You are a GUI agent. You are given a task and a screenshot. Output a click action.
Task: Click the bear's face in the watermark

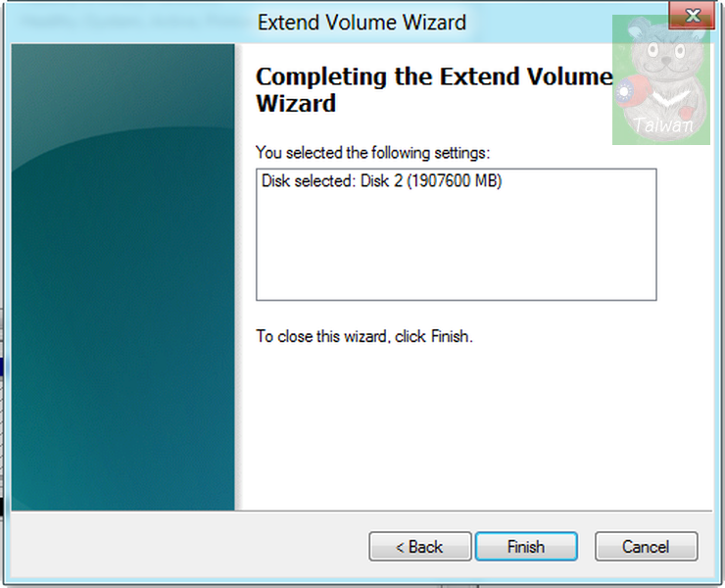[664, 55]
